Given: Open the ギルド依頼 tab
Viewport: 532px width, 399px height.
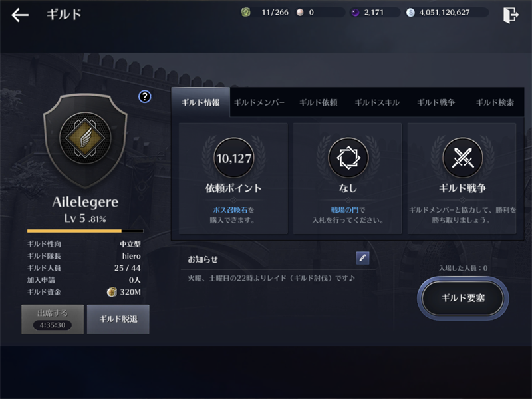Looking at the screenshot, I should click(319, 102).
